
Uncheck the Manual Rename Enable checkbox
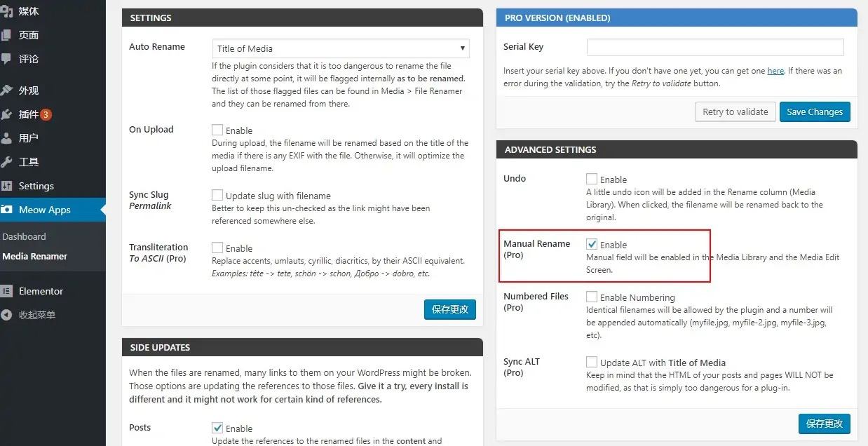point(592,245)
